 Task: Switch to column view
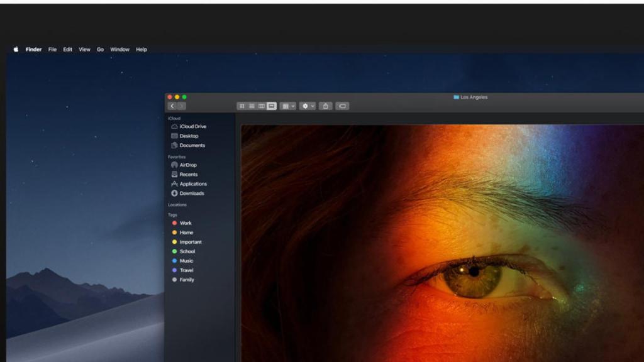click(x=261, y=106)
